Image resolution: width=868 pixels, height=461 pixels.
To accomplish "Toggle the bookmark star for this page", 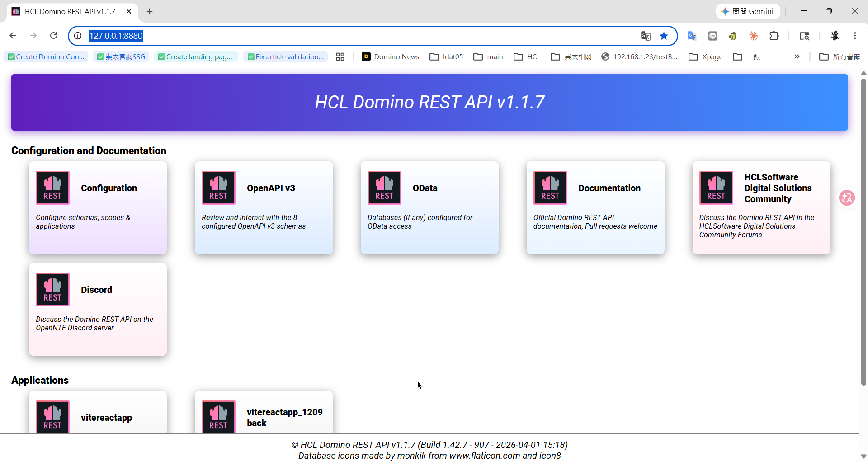I will (x=664, y=36).
